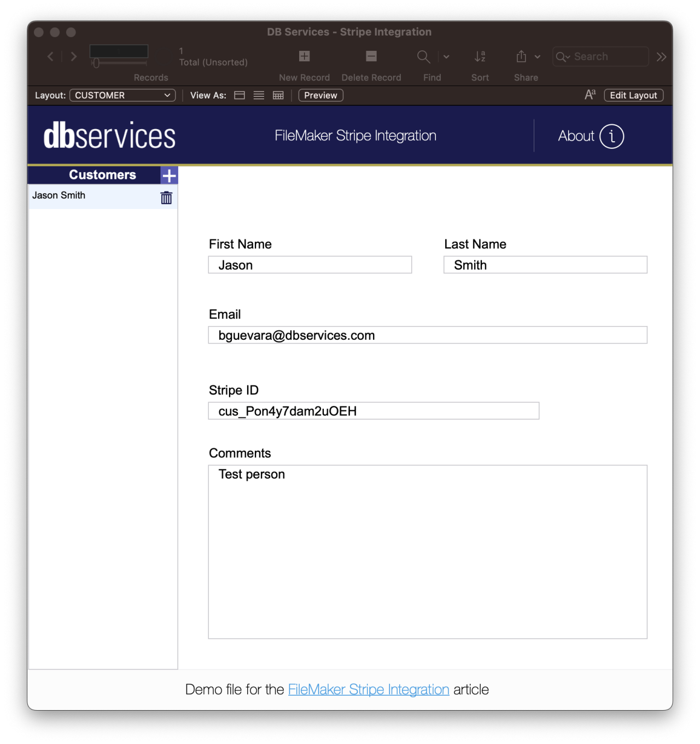Click the First Name field
This screenshot has height=744, width=700.
[310, 265]
